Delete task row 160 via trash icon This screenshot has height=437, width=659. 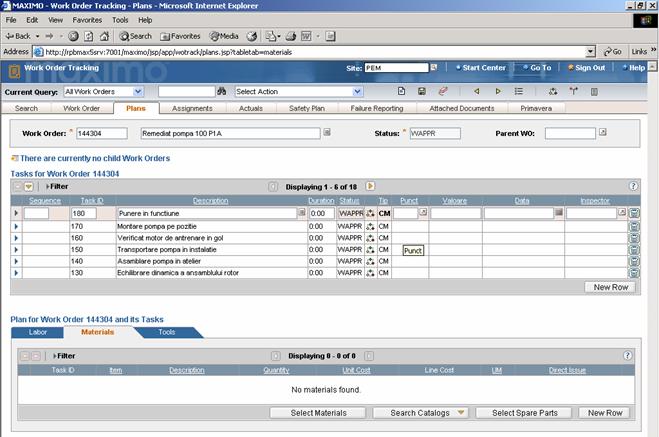[634, 238]
